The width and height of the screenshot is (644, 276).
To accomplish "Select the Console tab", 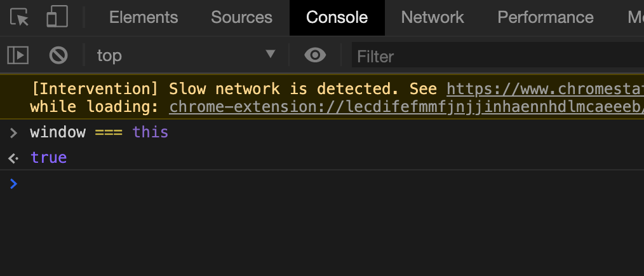I will point(337,18).
